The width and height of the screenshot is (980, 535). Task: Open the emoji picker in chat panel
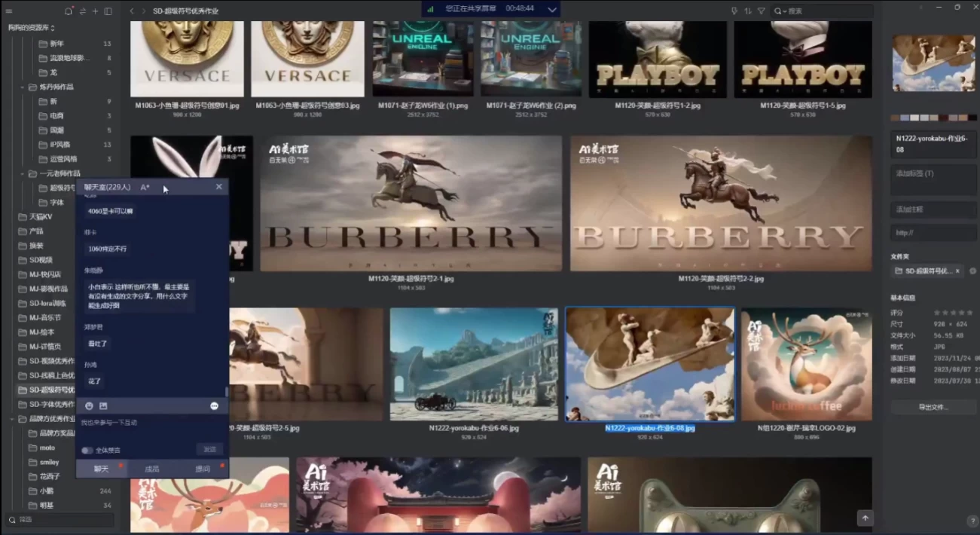pos(90,406)
